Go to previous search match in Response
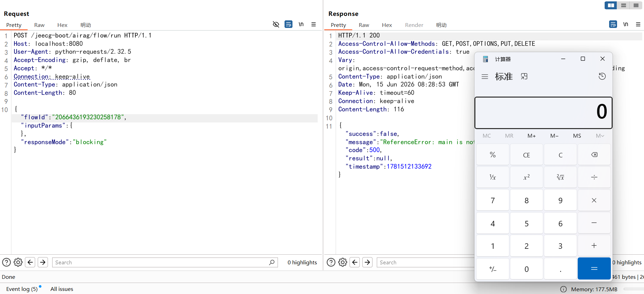This screenshot has width=644, height=294. point(355,263)
